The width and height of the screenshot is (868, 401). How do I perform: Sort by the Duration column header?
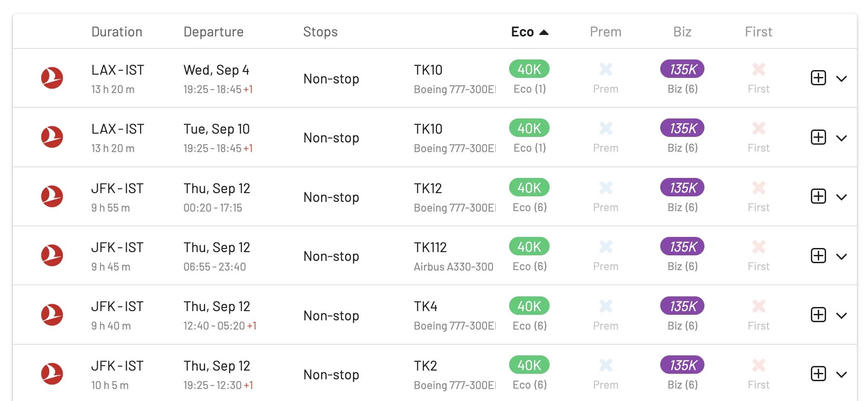117,32
